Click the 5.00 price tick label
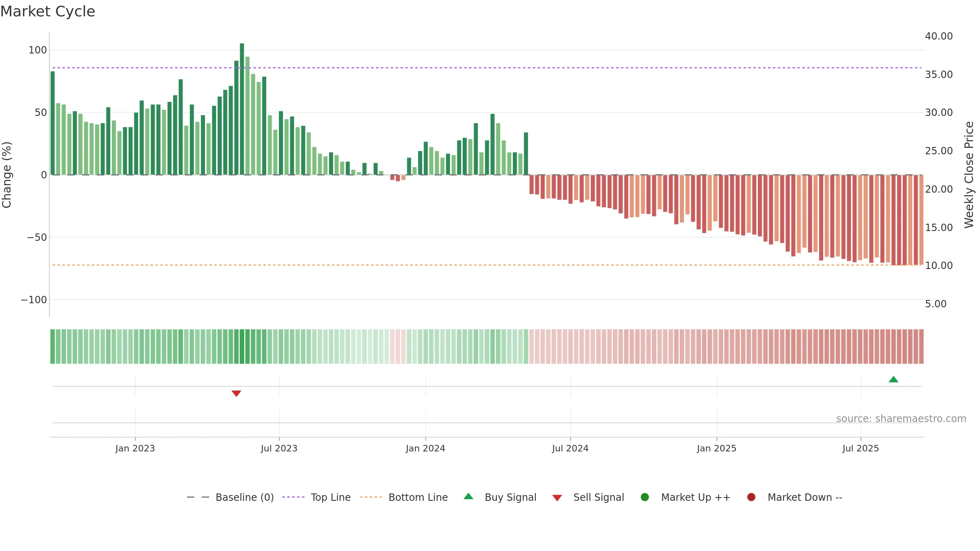Screen dimensions: 980x551 [936, 304]
